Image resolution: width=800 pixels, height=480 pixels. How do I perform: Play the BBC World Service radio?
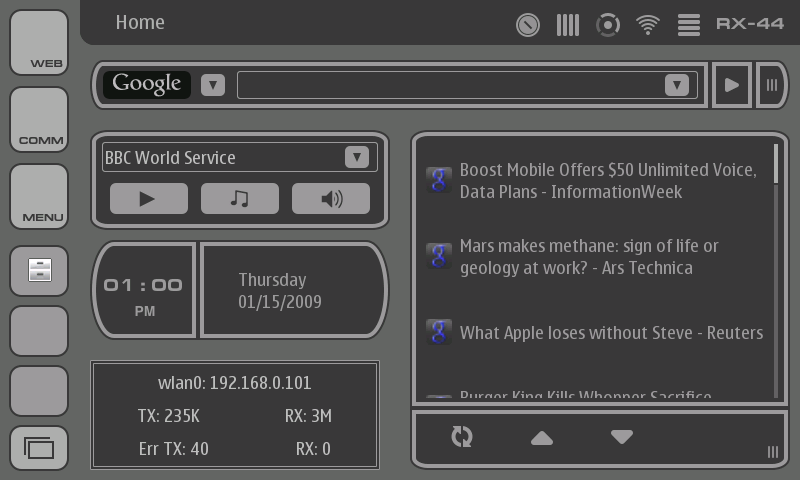tap(148, 199)
